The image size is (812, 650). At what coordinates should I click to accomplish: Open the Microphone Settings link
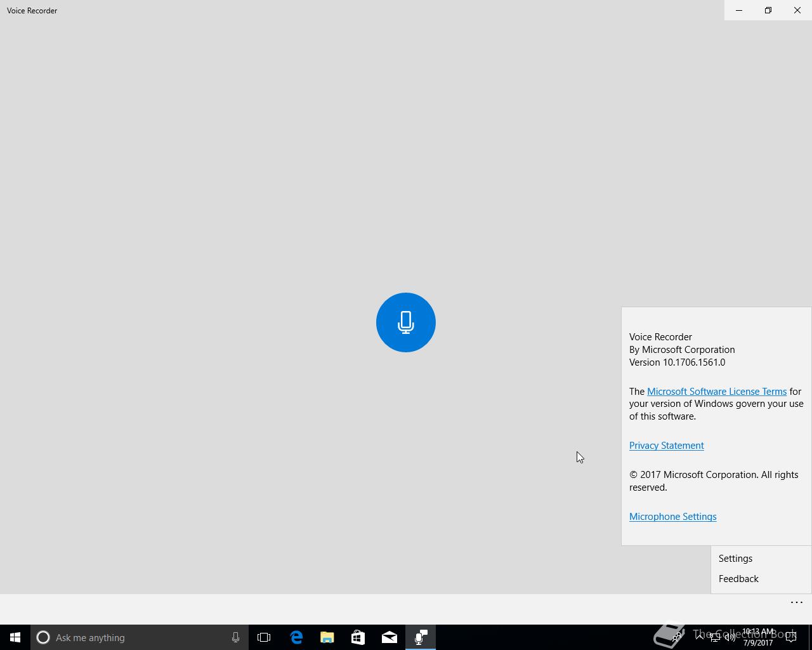coord(672,517)
